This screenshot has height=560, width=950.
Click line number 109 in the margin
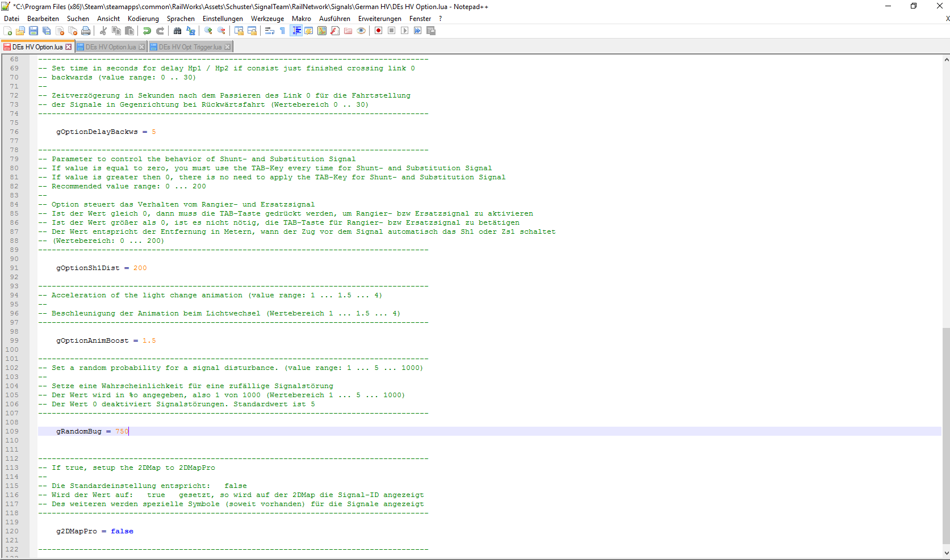coord(12,431)
